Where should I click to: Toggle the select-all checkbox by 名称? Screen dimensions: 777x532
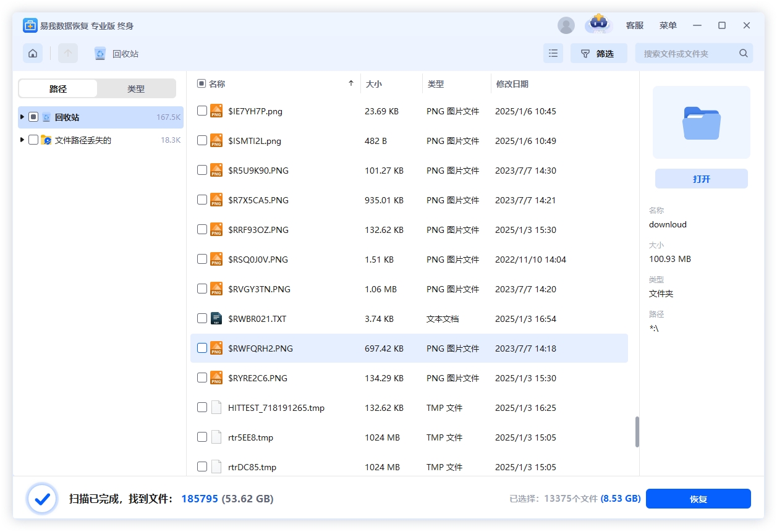click(x=201, y=84)
